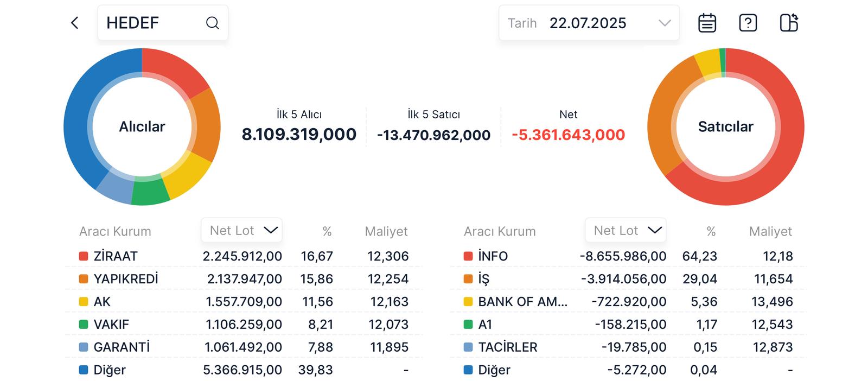The width and height of the screenshot is (868, 381).
Task: Click the Satıcılar donut chart center
Action: coord(725,126)
